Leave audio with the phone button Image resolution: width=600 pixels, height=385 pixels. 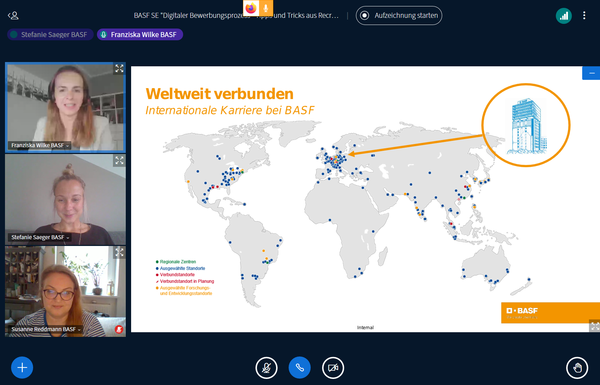pyautogui.click(x=300, y=368)
